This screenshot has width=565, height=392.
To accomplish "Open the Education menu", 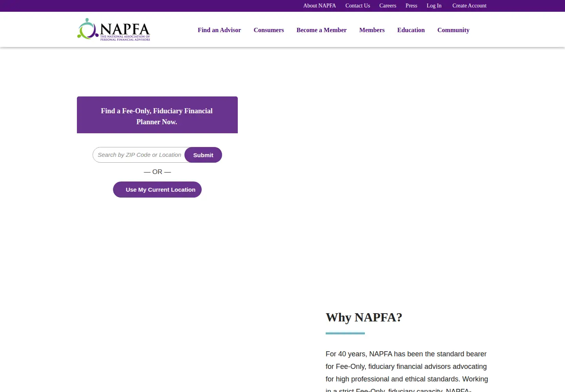I will click(x=411, y=30).
